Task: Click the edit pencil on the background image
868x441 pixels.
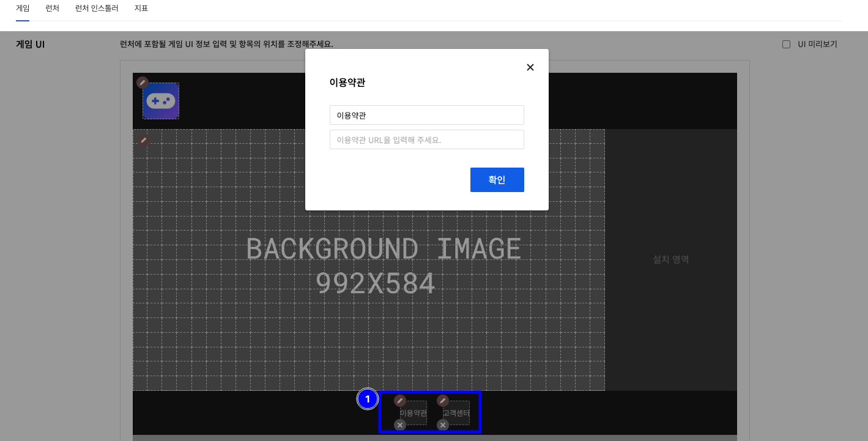Action: coord(143,140)
